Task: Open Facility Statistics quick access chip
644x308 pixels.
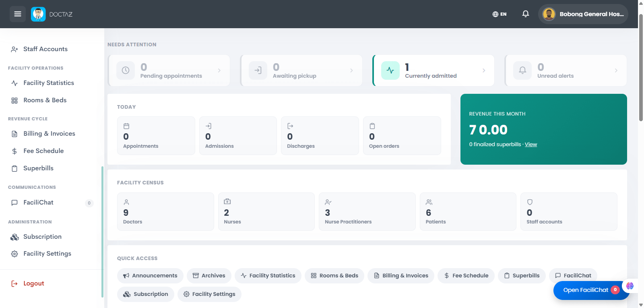Action: tap(268, 276)
